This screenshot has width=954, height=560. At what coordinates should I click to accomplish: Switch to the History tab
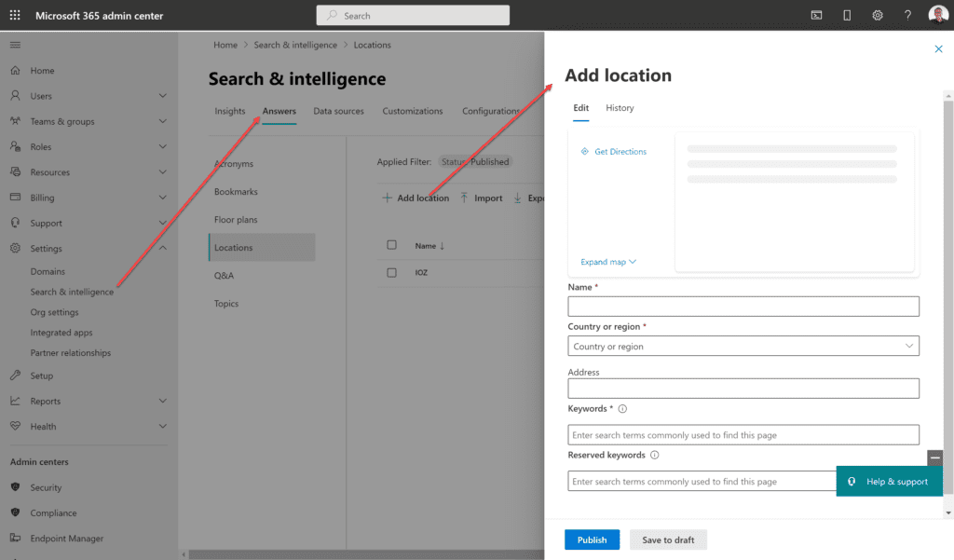pyautogui.click(x=620, y=108)
